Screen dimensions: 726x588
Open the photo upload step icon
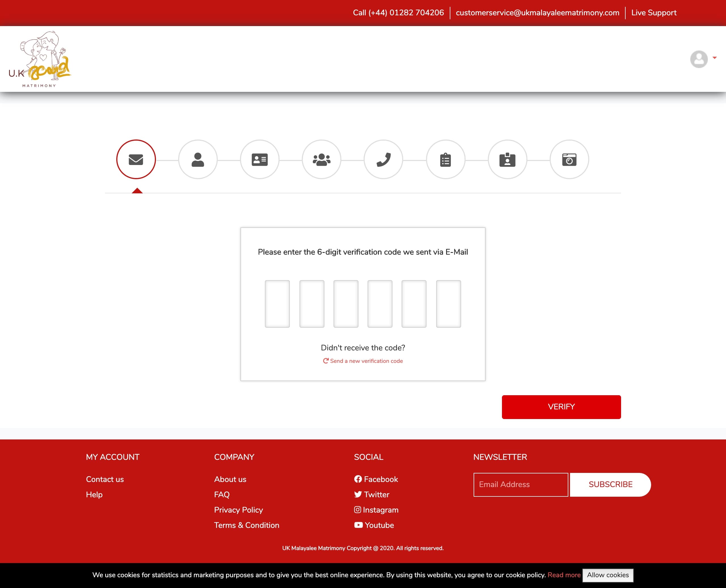point(569,159)
